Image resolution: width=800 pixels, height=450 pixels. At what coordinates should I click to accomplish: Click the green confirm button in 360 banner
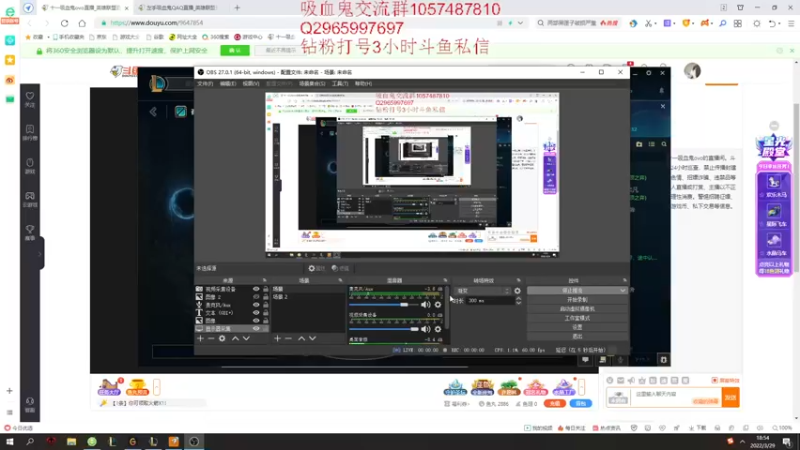[x=235, y=51]
